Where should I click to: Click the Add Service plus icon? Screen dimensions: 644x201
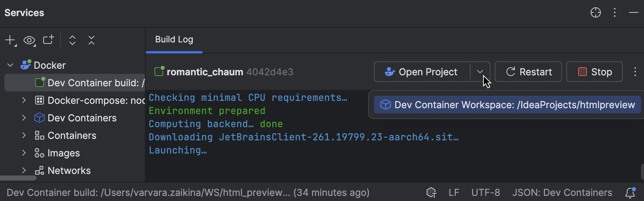point(11,40)
